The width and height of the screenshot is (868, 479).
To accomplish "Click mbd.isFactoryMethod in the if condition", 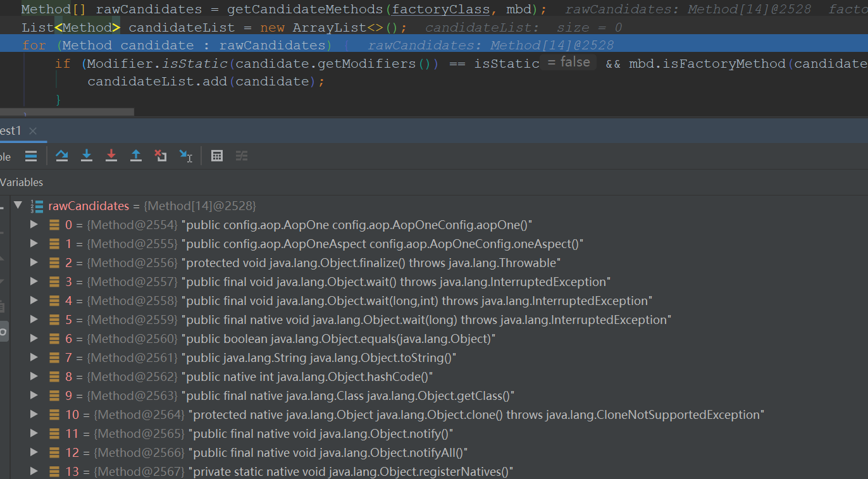I will coord(707,63).
